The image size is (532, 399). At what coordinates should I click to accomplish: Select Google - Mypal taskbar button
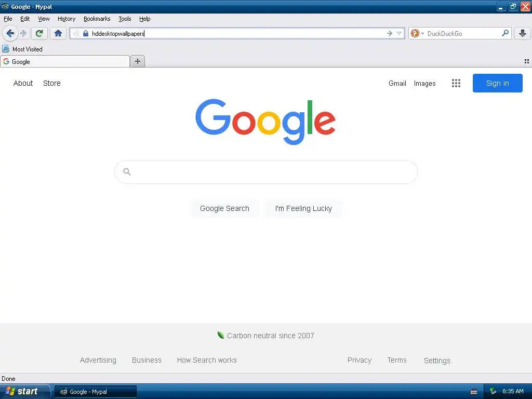point(96,392)
